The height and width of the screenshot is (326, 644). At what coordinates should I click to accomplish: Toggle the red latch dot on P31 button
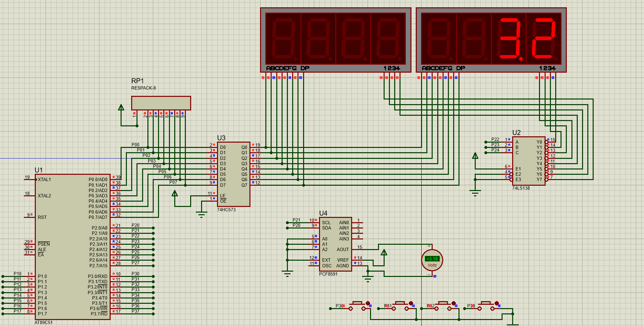click(x=411, y=303)
